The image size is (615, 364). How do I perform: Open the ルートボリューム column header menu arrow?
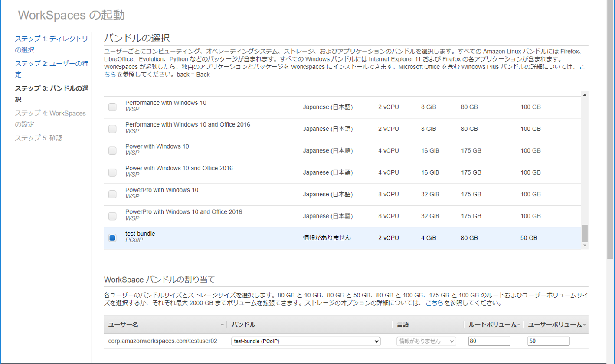pos(519,325)
